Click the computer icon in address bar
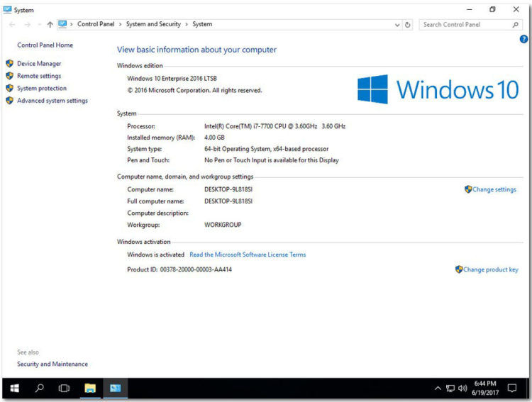Screen dimensions: 532x402 (62, 24)
